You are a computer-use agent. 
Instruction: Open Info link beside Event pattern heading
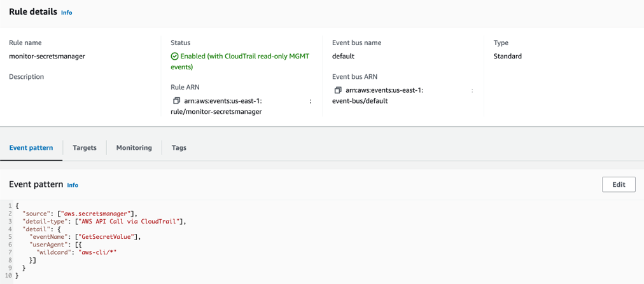click(73, 186)
